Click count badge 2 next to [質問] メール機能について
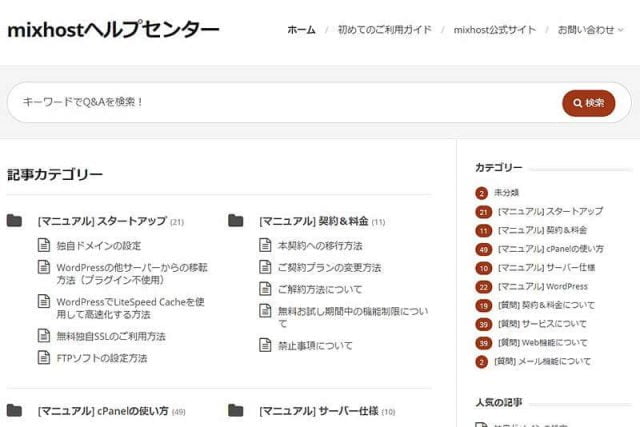 482,362
